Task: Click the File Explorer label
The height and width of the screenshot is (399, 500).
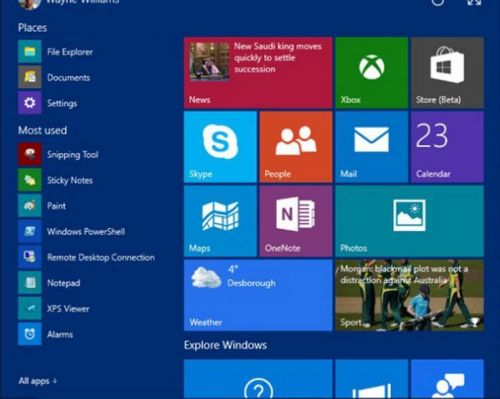Action: click(x=70, y=52)
